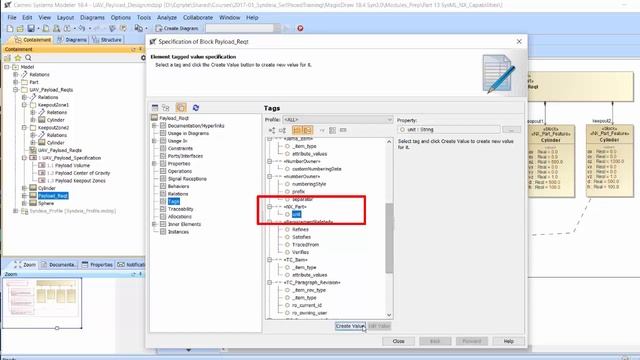Image resolution: width=640 pixels, height=360 pixels.
Task: Click the Tags list vertical scrollbar thumb
Action: click(x=389, y=238)
